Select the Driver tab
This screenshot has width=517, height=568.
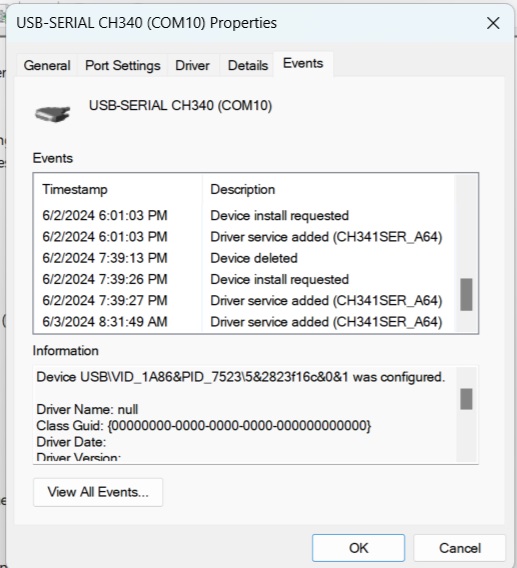[x=192, y=66]
